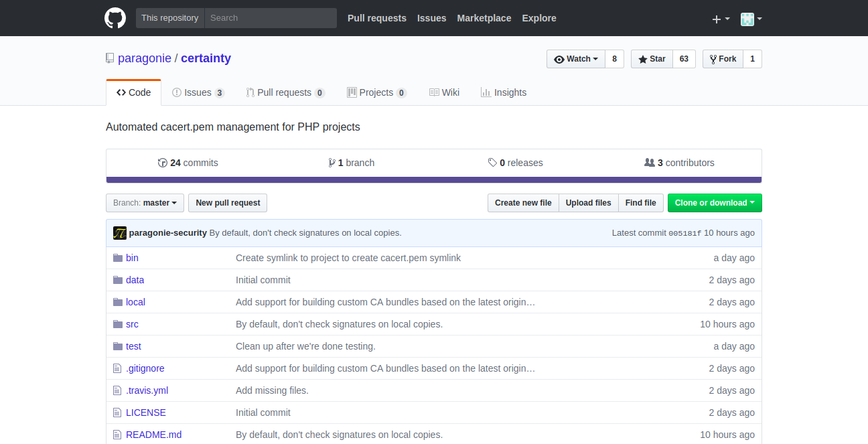This screenshot has width=868, height=444.
Task: Open the paragonie-security author link
Action: [x=168, y=233]
